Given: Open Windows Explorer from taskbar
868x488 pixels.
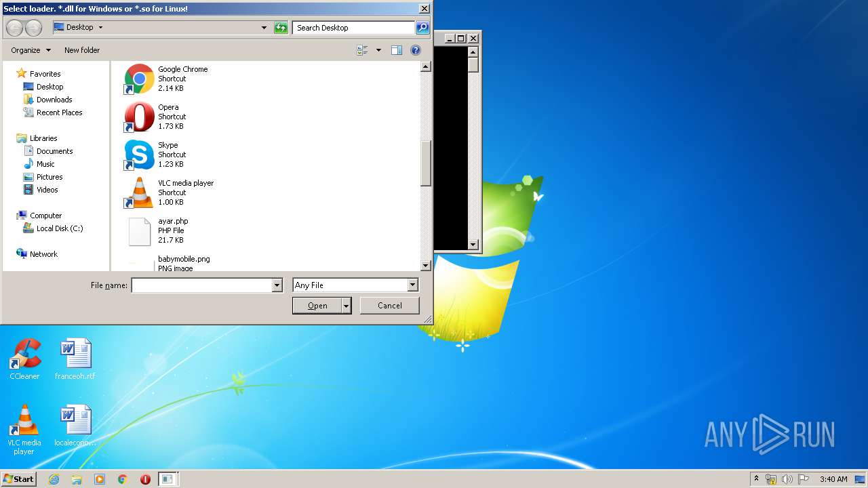Looking at the screenshot, I should 77,479.
